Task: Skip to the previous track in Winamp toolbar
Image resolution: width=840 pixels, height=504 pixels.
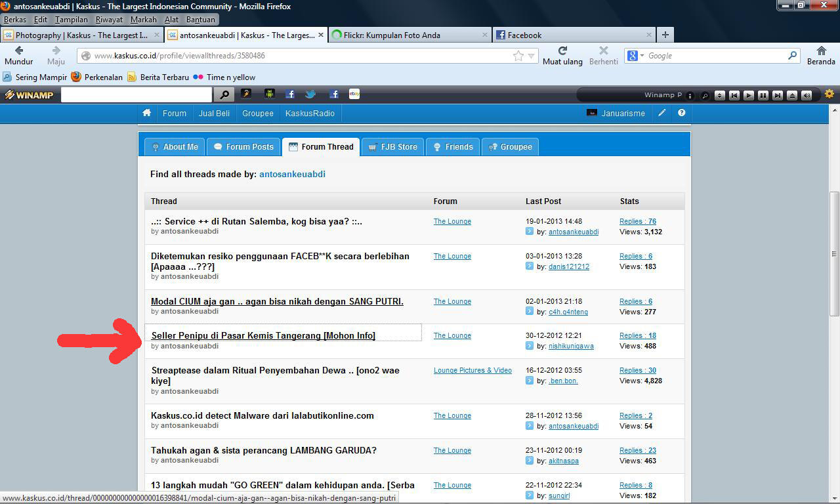Action: coord(734,95)
